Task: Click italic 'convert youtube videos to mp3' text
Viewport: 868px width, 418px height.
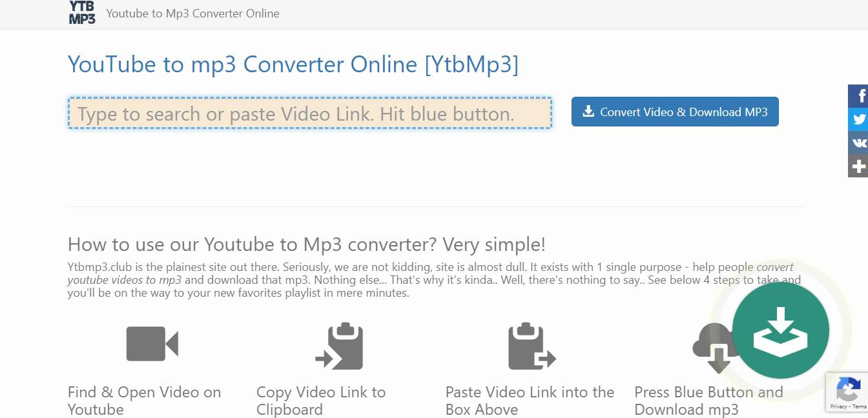Action: click(x=431, y=274)
